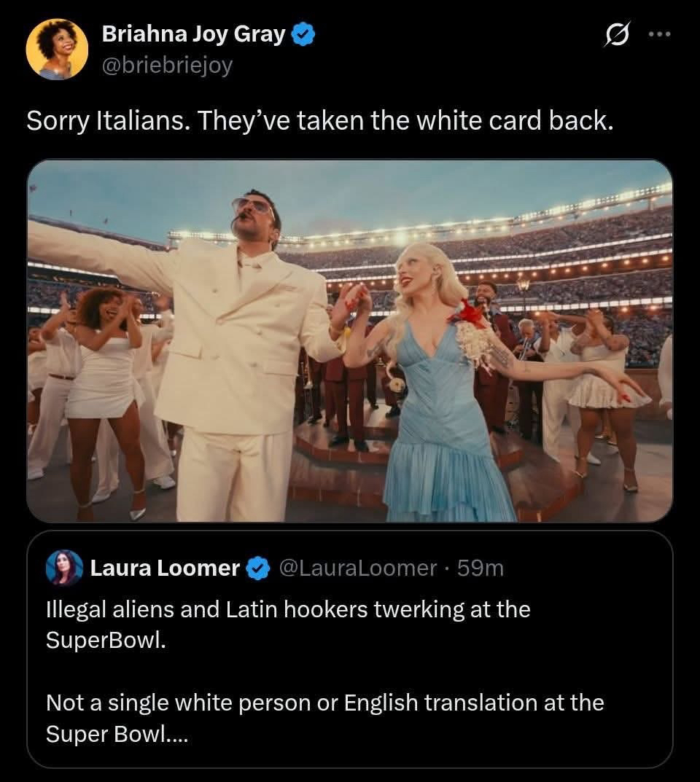The image size is (700, 782).
Task: Click the 59m timestamp on quoted post
Action: pos(481,568)
